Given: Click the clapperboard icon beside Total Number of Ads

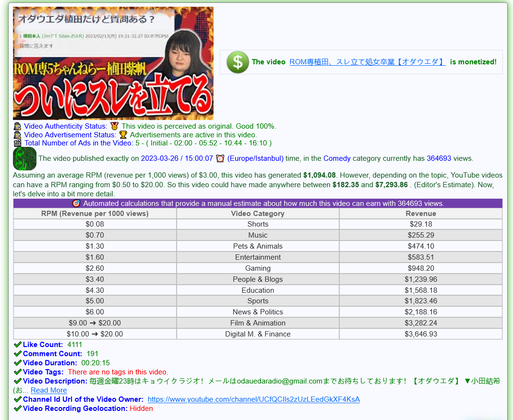Looking at the screenshot, I should pos(17,143).
